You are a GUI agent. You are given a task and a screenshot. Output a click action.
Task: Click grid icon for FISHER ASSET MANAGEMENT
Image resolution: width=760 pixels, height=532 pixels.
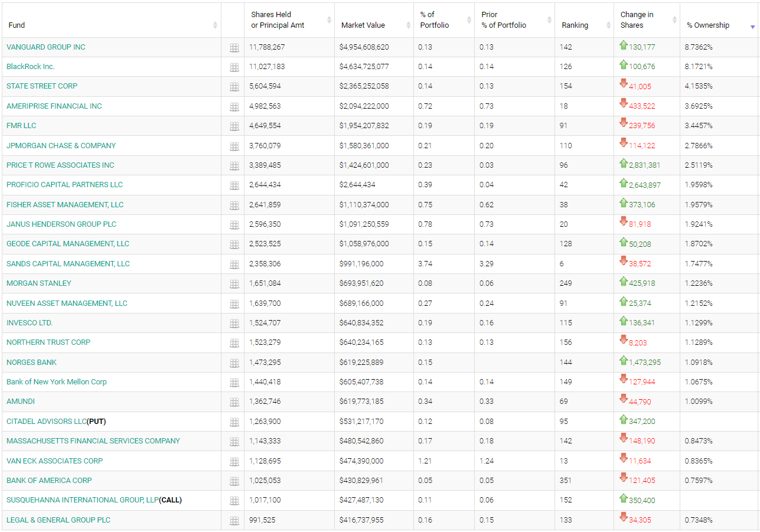click(234, 205)
